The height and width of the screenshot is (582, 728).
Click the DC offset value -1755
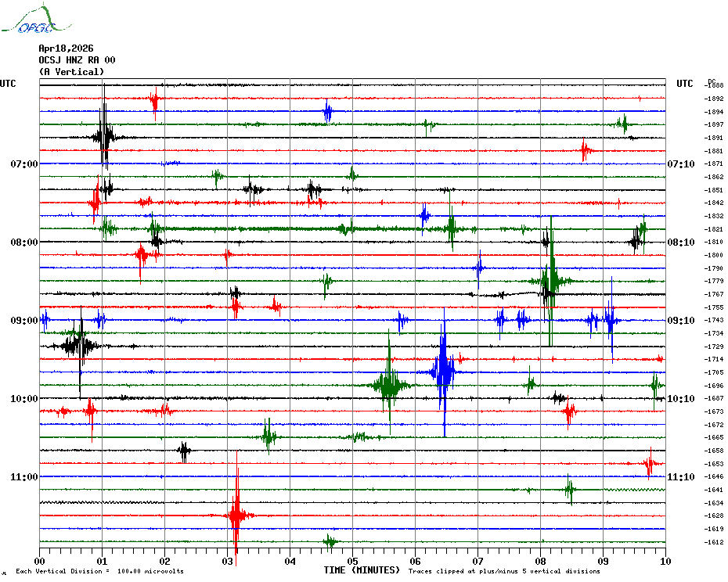point(714,307)
